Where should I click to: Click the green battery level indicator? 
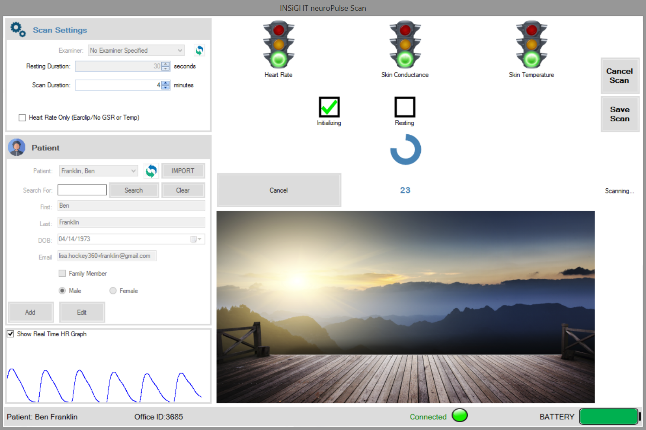point(609,416)
